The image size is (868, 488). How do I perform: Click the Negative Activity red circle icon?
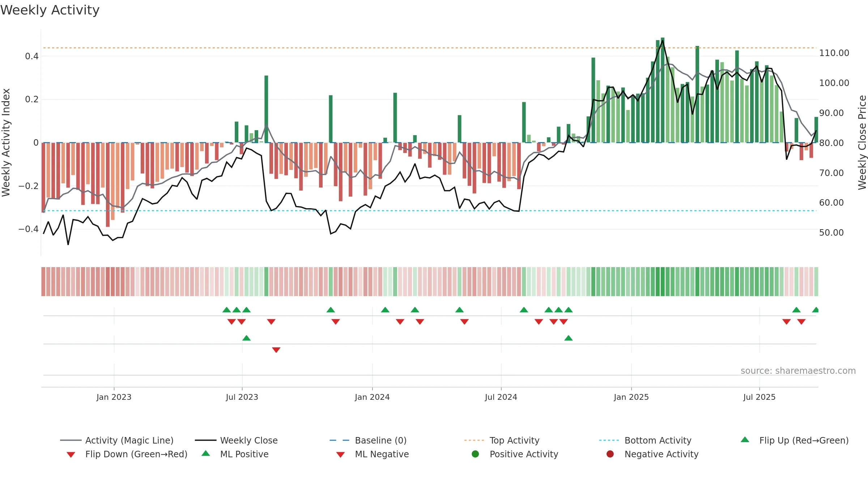coord(610,454)
